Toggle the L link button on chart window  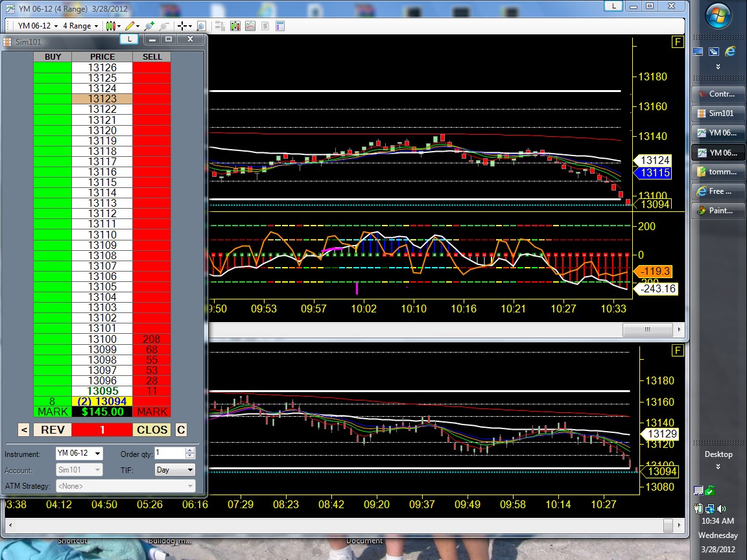click(x=613, y=6)
